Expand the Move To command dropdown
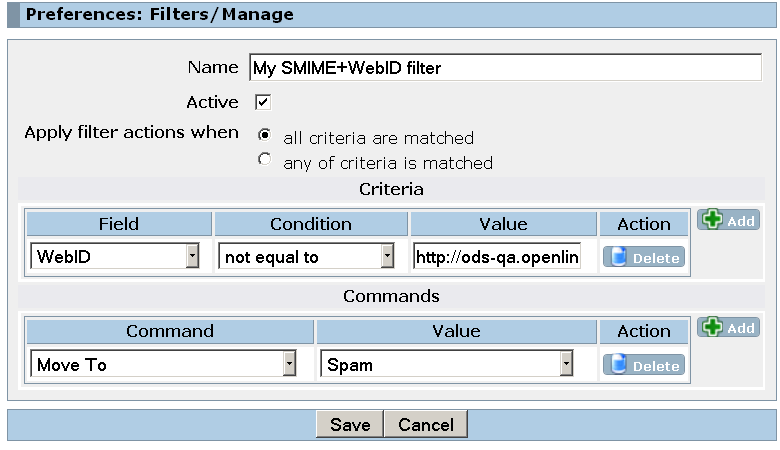The image size is (780, 450). (x=163, y=364)
